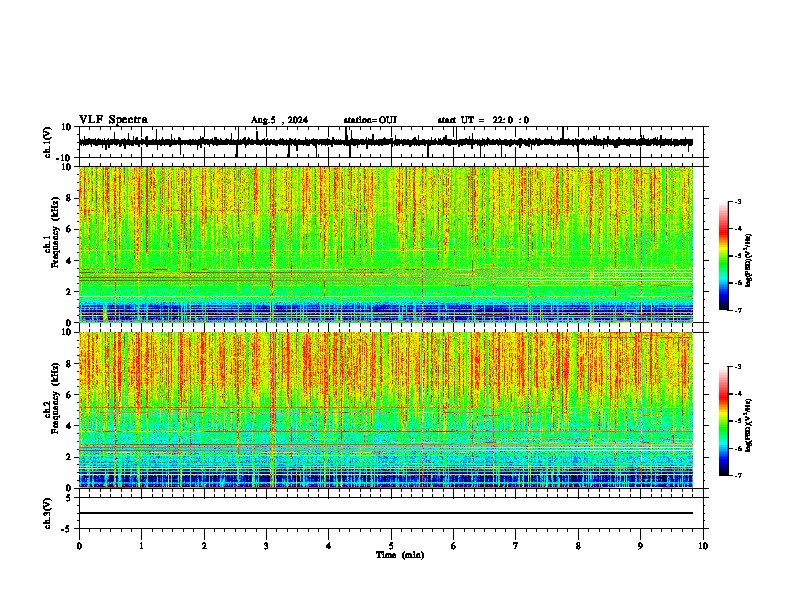Screen dimensions: 792x612
Task: Click the "4" kHz tick of ch.1 spectrogram
Action: [71, 261]
